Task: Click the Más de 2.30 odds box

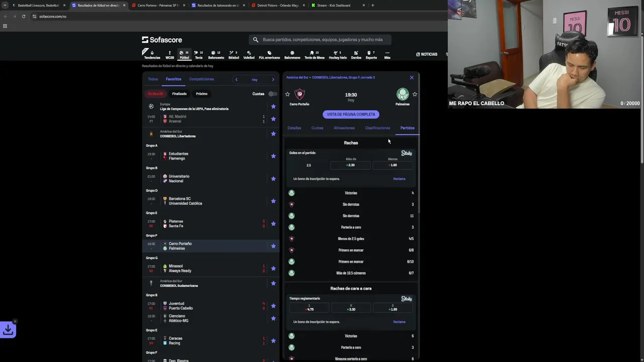Action: tap(351, 165)
